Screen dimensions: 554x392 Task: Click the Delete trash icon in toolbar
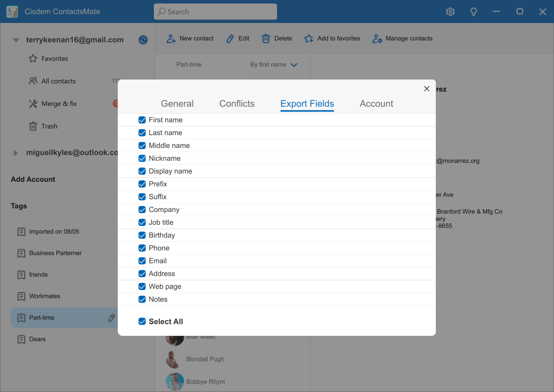(266, 39)
